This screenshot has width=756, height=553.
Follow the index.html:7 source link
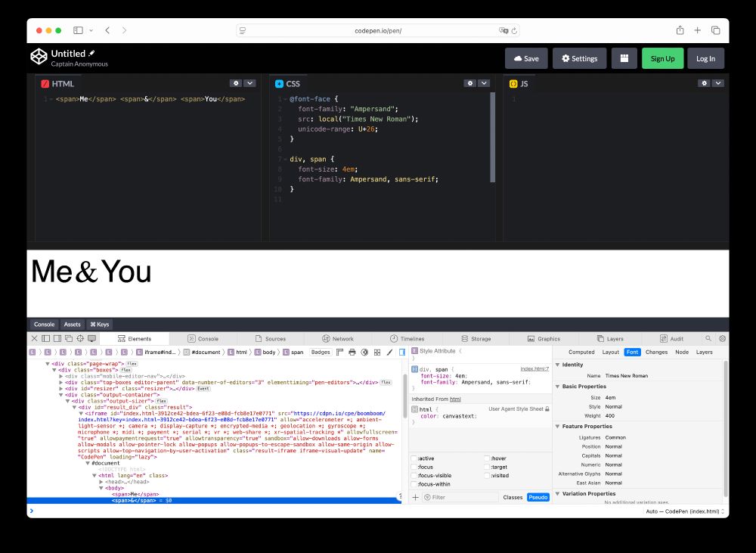(x=534, y=368)
